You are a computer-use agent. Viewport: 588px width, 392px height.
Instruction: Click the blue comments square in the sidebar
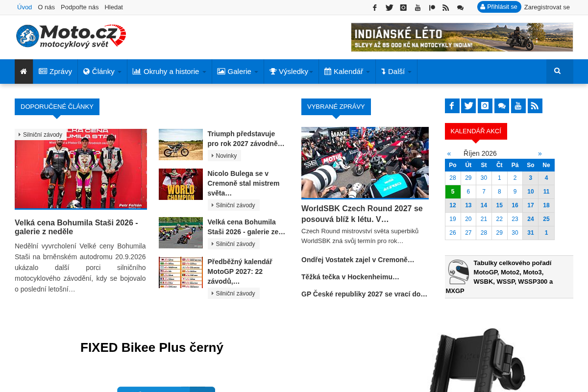502,106
